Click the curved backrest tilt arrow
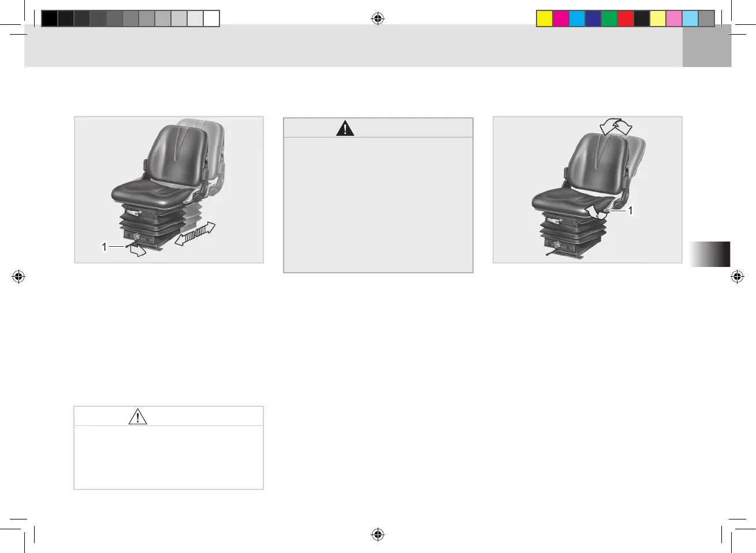Viewport: 756px width, 553px height. (616, 125)
